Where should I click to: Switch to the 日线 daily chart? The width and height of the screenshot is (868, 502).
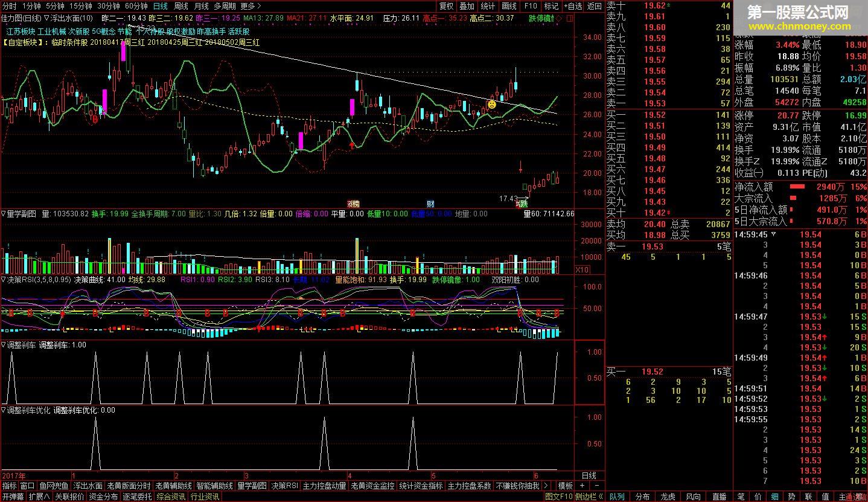point(161,6)
